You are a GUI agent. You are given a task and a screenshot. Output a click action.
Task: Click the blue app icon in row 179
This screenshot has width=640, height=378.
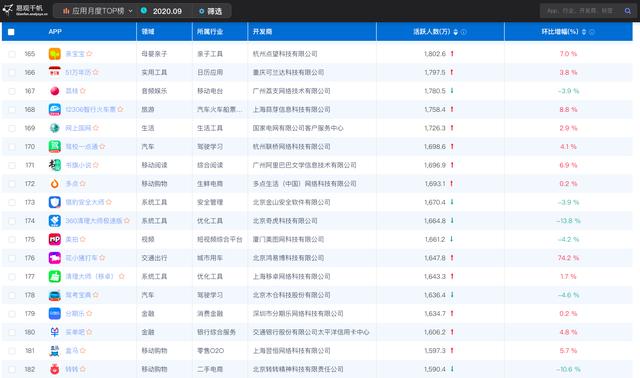coord(55,314)
